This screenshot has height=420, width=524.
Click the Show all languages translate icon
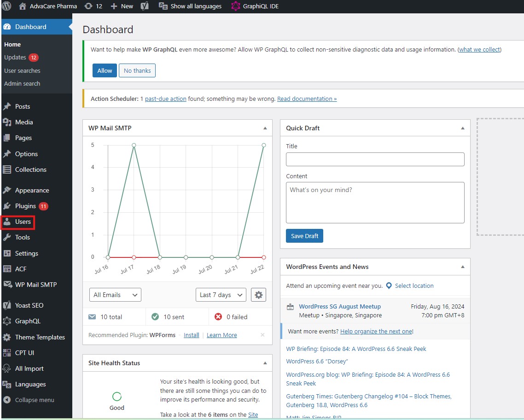coord(163,6)
